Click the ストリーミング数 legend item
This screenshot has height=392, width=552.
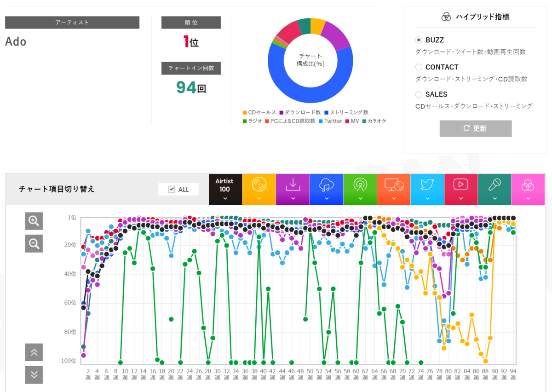point(346,112)
